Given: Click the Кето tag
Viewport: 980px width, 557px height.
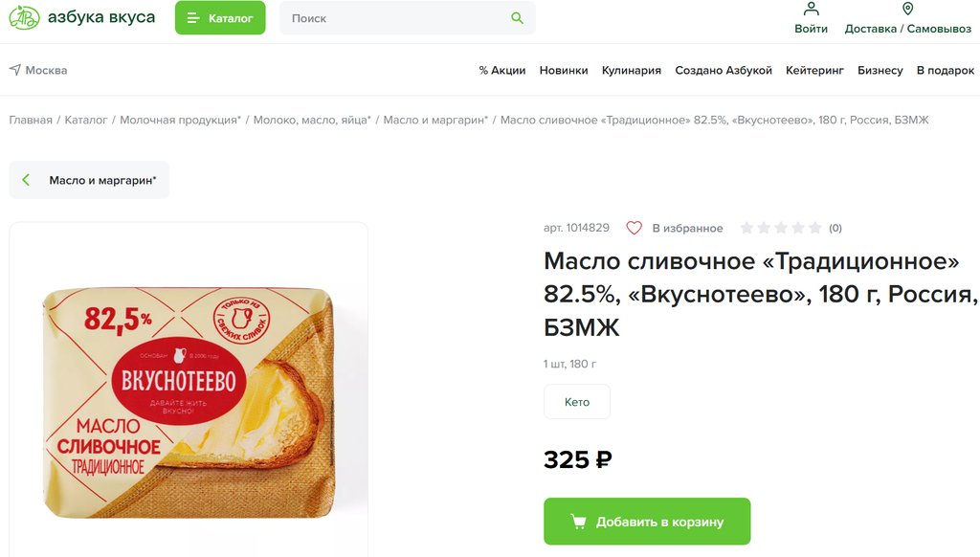Looking at the screenshot, I should 577,402.
